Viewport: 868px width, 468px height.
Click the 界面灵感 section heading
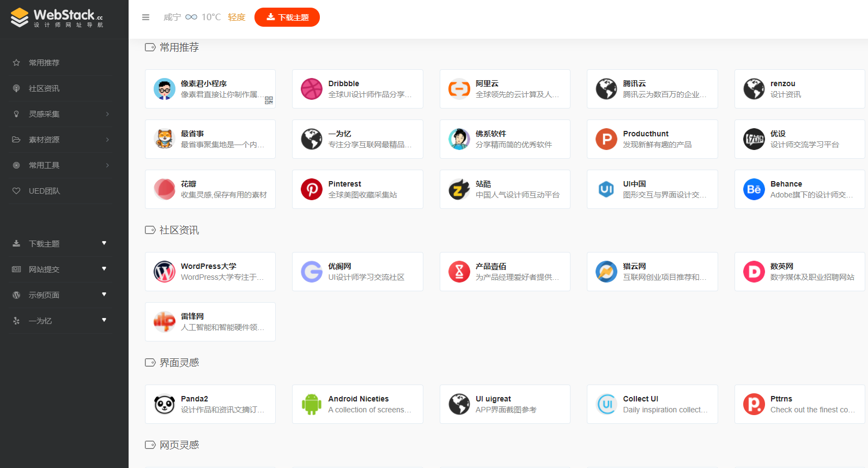(x=179, y=363)
